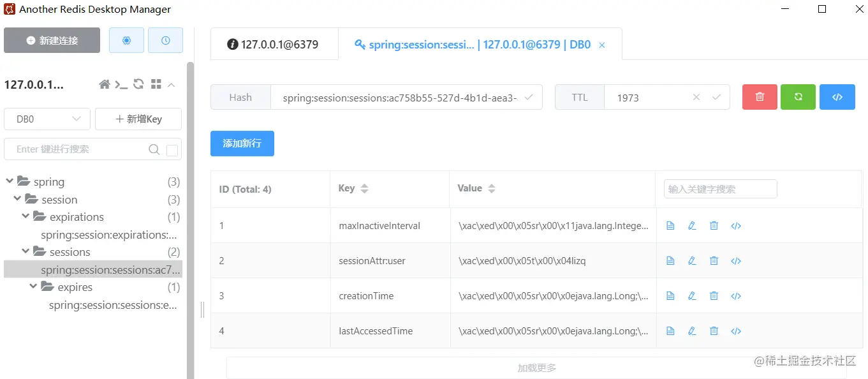Edit the maxInactiveInterval row
Screen dimensions: 868x379
[692, 226]
